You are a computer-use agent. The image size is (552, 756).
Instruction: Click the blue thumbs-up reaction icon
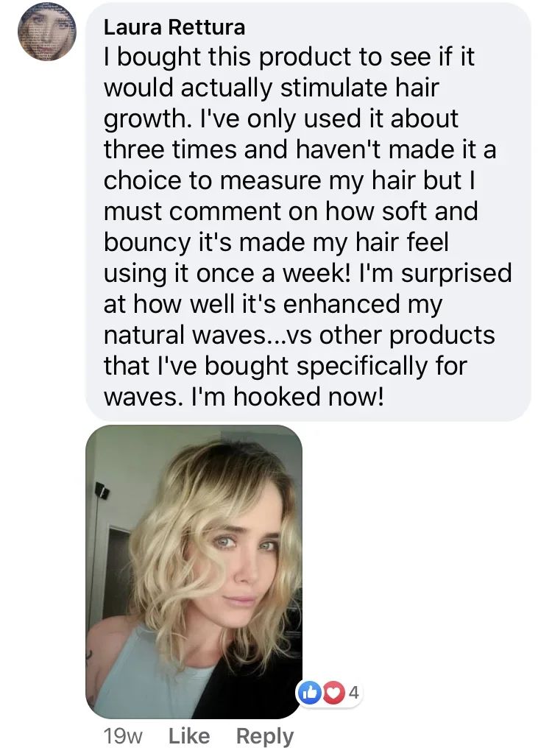(310, 693)
